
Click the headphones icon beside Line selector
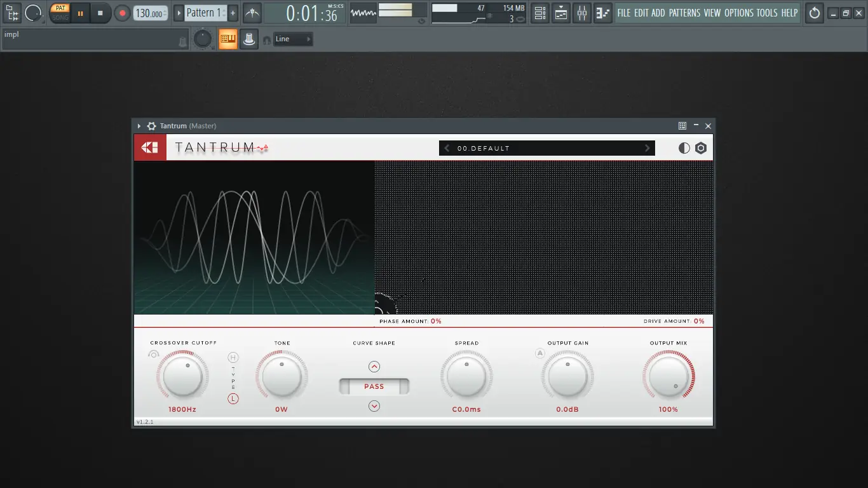[x=266, y=39]
